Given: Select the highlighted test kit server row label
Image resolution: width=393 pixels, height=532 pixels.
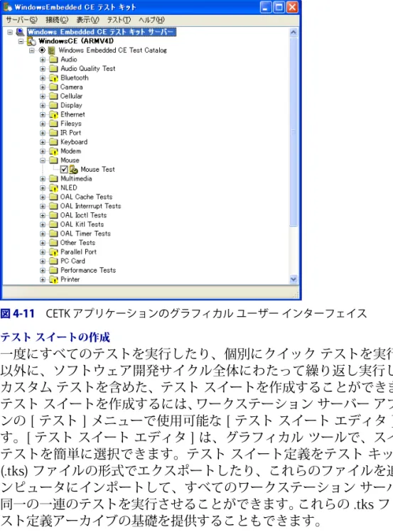Looking at the screenshot, I should coord(102,32).
